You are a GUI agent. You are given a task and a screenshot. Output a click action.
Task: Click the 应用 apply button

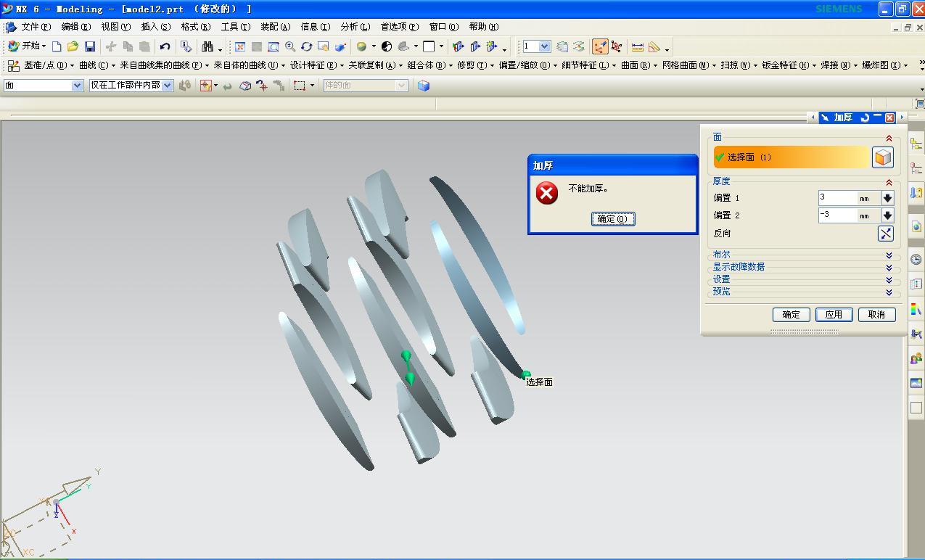[x=834, y=315]
